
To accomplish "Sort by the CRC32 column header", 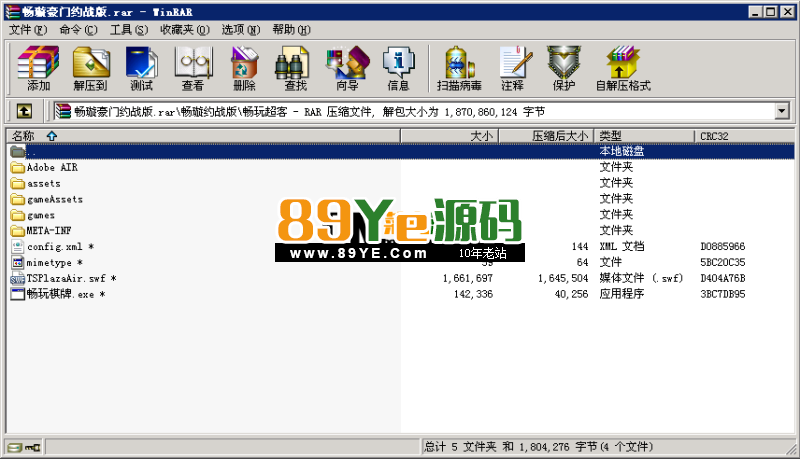I will pyautogui.click(x=744, y=136).
